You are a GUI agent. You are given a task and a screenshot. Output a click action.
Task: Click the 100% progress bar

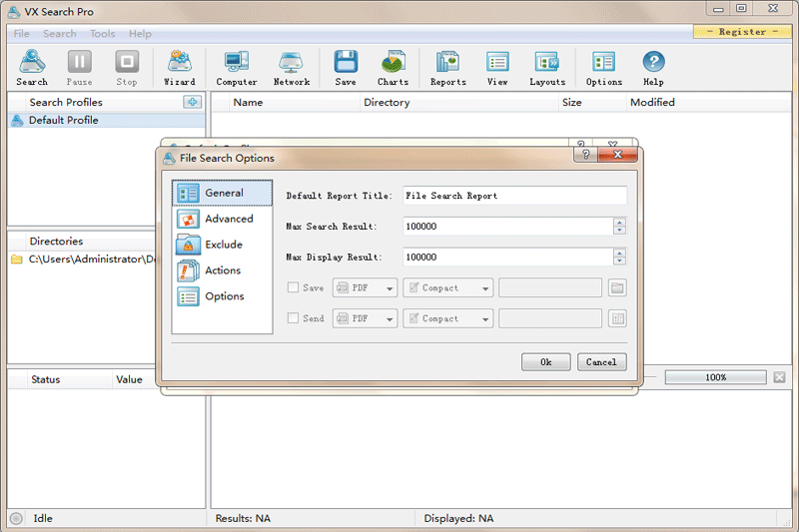[715, 377]
